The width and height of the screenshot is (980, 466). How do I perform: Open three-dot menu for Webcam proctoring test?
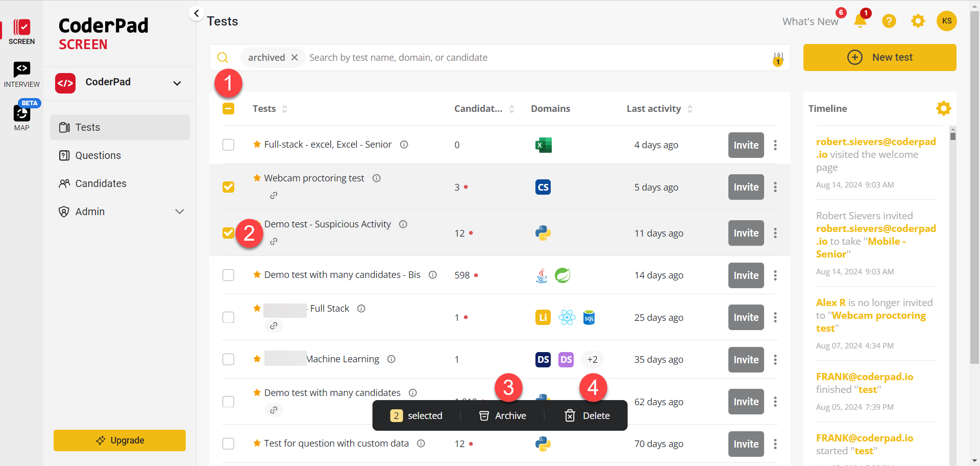pyautogui.click(x=775, y=187)
